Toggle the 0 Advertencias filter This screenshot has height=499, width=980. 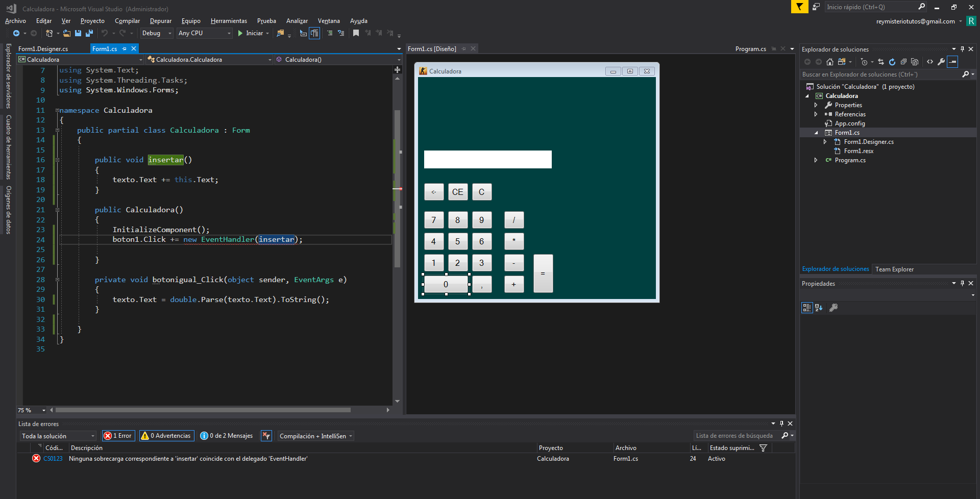click(x=166, y=436)
